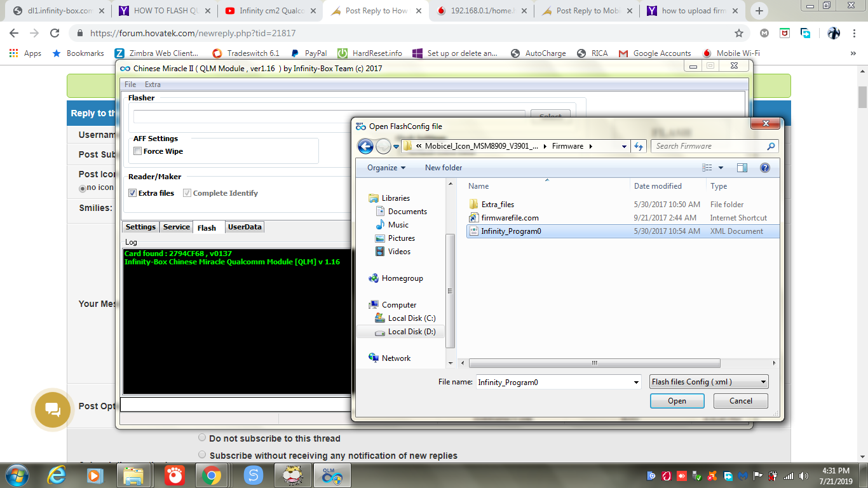Open the Windows Start menu

pyautogui.click(x=16, y=475)
